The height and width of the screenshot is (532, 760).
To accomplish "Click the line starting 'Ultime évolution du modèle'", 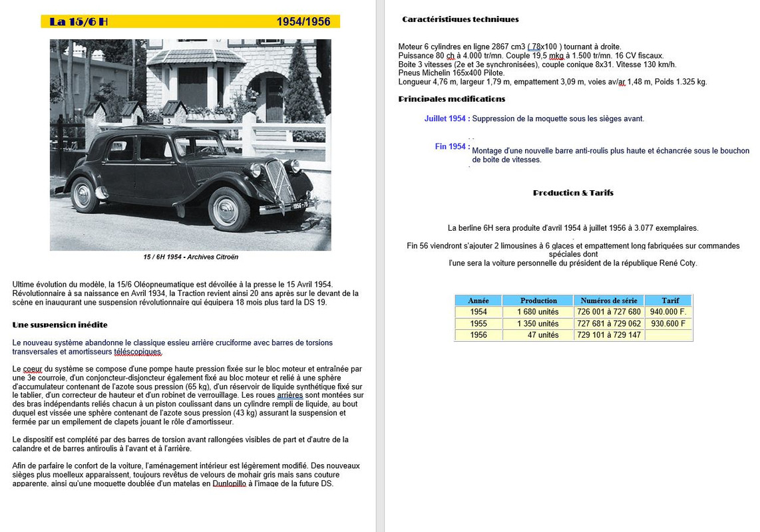I will pyautogui.click(x=172, y=285).
